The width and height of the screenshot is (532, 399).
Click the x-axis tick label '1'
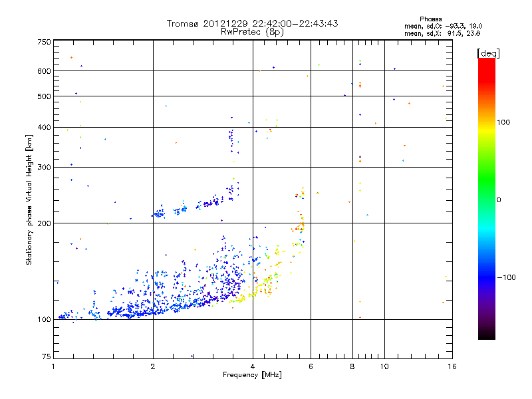pos(53,366)
